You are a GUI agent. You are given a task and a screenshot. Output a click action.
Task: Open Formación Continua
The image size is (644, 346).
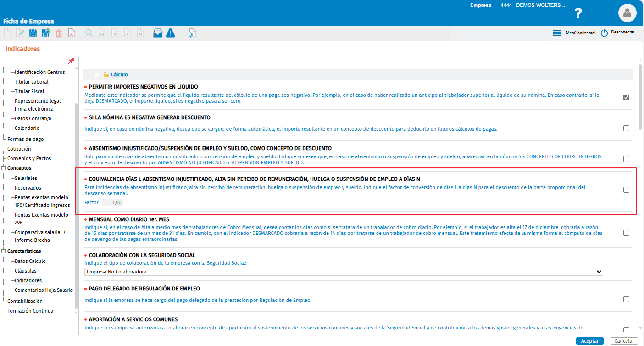click(x=30, y=311)
